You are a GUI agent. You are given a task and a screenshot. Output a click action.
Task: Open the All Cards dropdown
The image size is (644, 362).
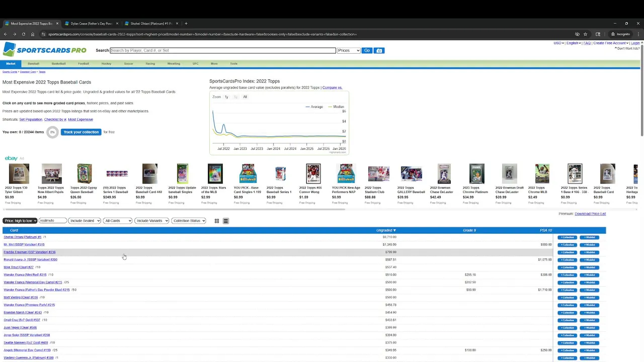[118, 221]
